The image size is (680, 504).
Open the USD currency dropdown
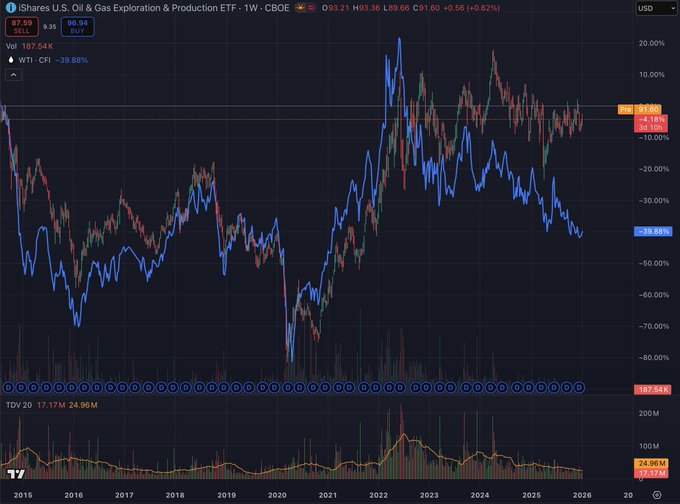click(656, 8)
